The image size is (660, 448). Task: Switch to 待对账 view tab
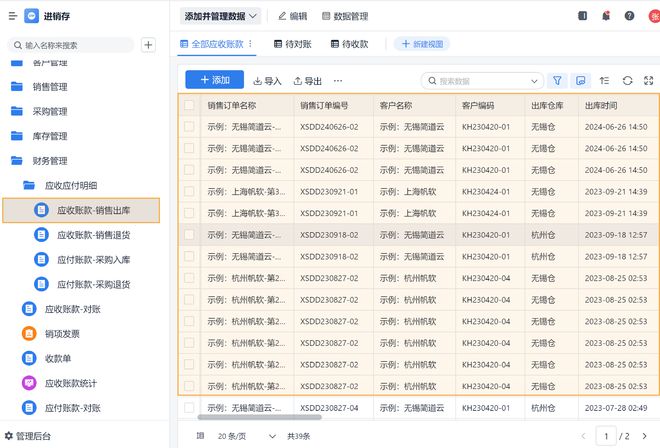[293, 44]
